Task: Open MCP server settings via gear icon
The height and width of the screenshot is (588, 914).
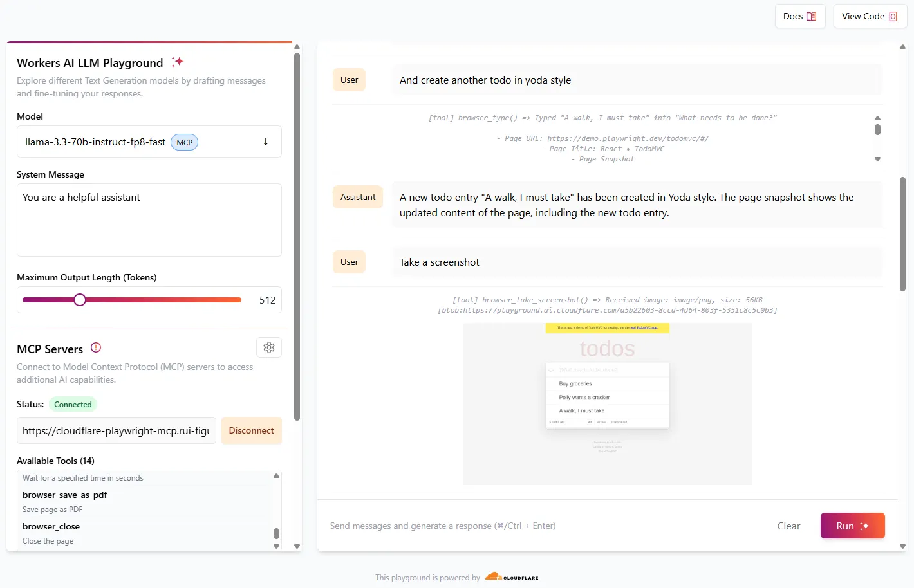Action: point(268,347)
